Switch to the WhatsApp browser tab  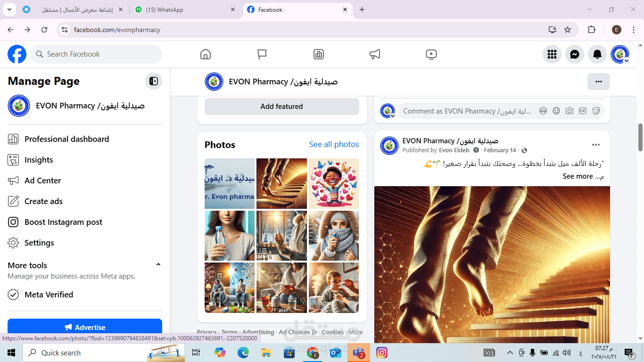click(x=184, y=9)
